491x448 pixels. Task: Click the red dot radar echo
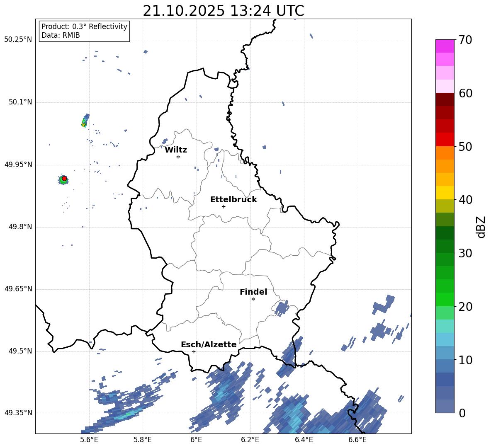tap(64, 179)
